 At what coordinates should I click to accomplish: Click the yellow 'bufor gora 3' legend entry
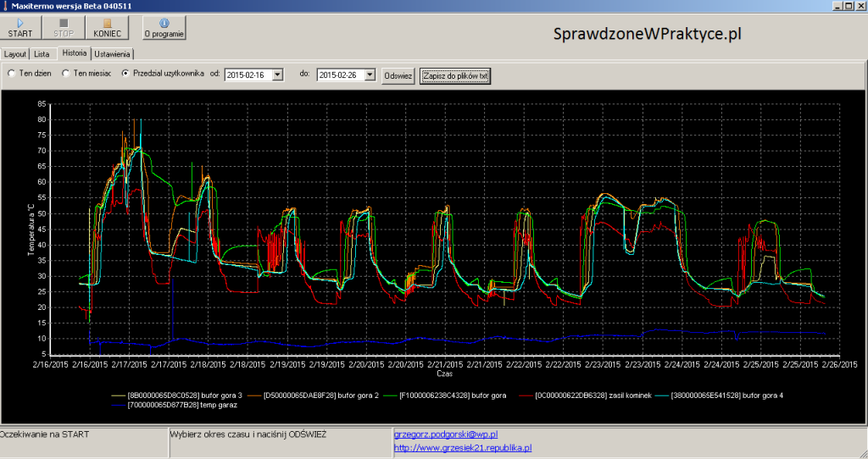pyautogui.click(x=184, y=394)
